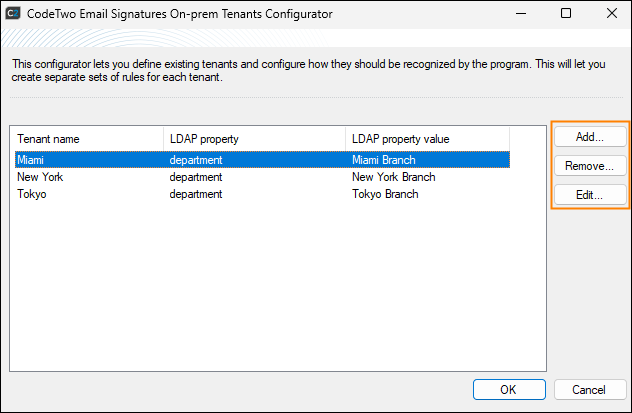Minimize the Tenants Configurator window
The width and height of the screenshot is (632, 413).
click(521, 14)
